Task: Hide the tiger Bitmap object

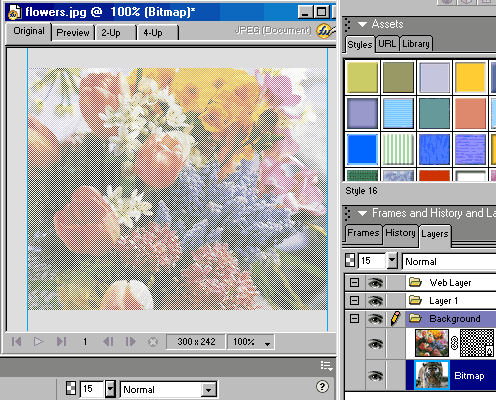Action: coord(375,376)
